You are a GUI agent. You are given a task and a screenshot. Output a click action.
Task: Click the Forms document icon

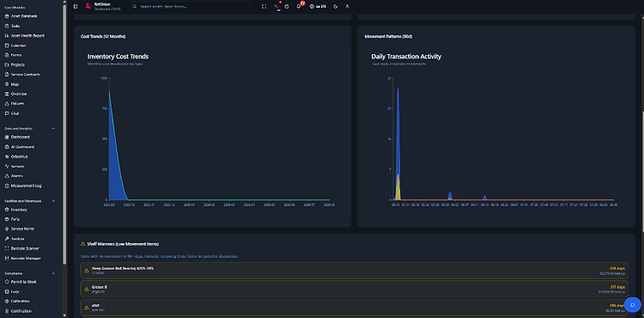tap(7, 55)
